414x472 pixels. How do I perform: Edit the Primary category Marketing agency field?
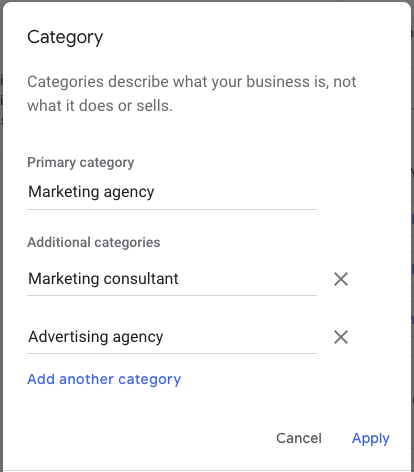[172, 192]
